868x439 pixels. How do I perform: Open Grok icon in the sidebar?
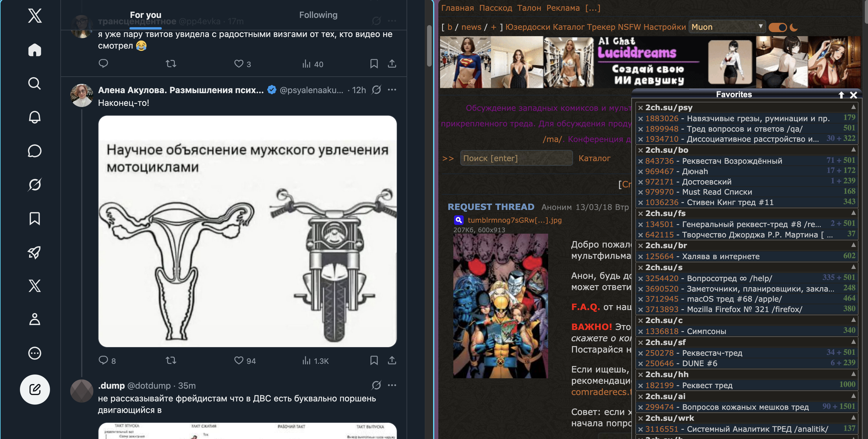35,185
